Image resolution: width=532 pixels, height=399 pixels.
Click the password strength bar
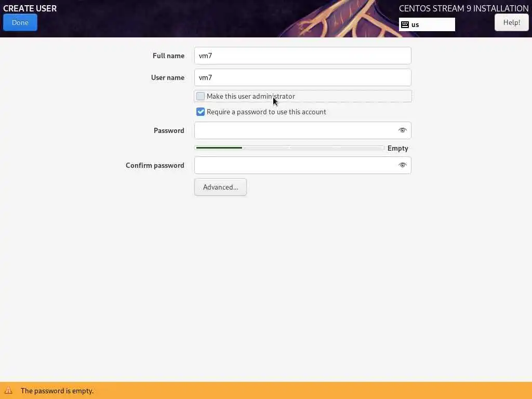tap(289, 148)
